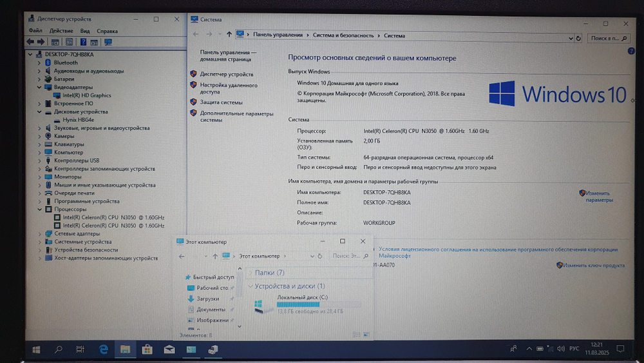Open Microsoft Store from taskbar
Image resolution: width=644 pixels, height=363 pixels.
coord(147,349)
